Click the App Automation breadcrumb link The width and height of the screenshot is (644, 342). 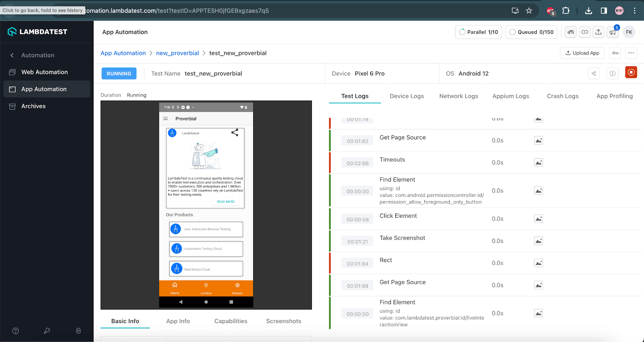point(123,53)
